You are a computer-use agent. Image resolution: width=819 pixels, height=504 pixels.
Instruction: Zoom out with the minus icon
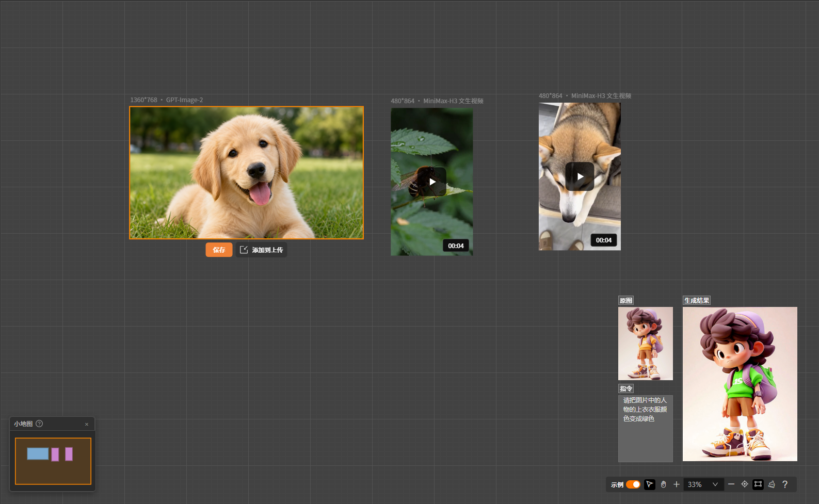pos(731,484)
